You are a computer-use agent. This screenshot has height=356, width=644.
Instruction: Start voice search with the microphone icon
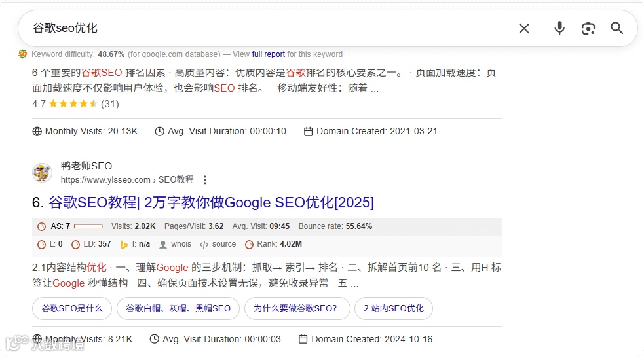tap(559, 28)
